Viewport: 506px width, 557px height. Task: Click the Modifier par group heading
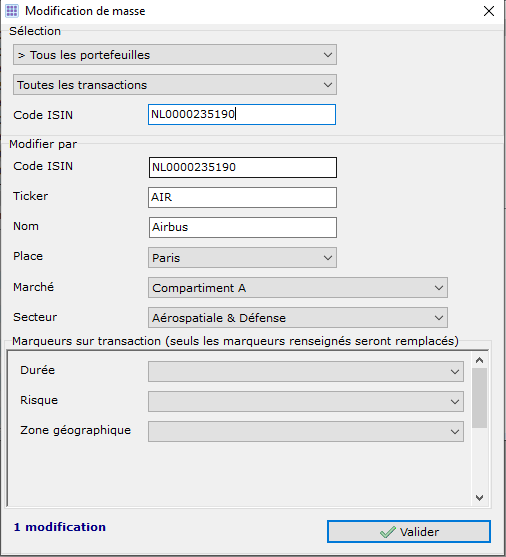(x=43, y=144)
